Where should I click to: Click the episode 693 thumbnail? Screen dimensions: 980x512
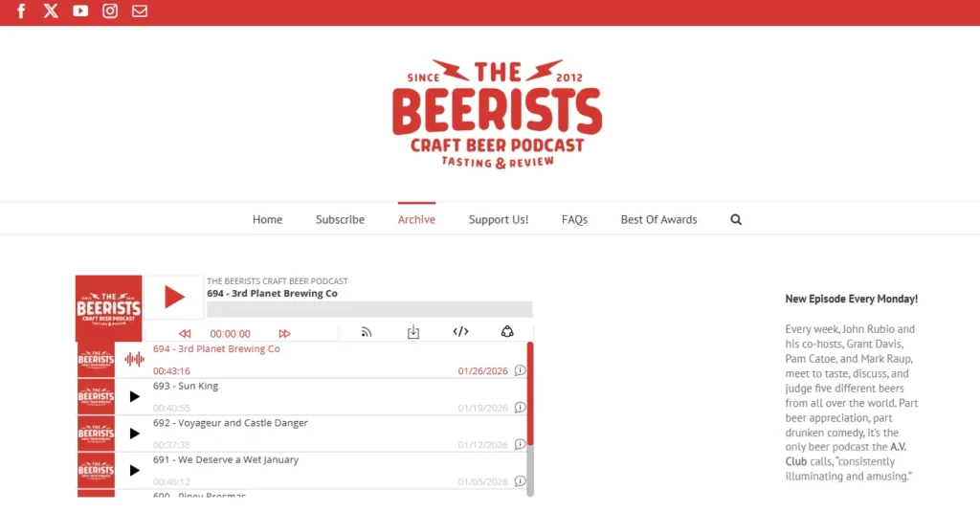click(97, 396)
